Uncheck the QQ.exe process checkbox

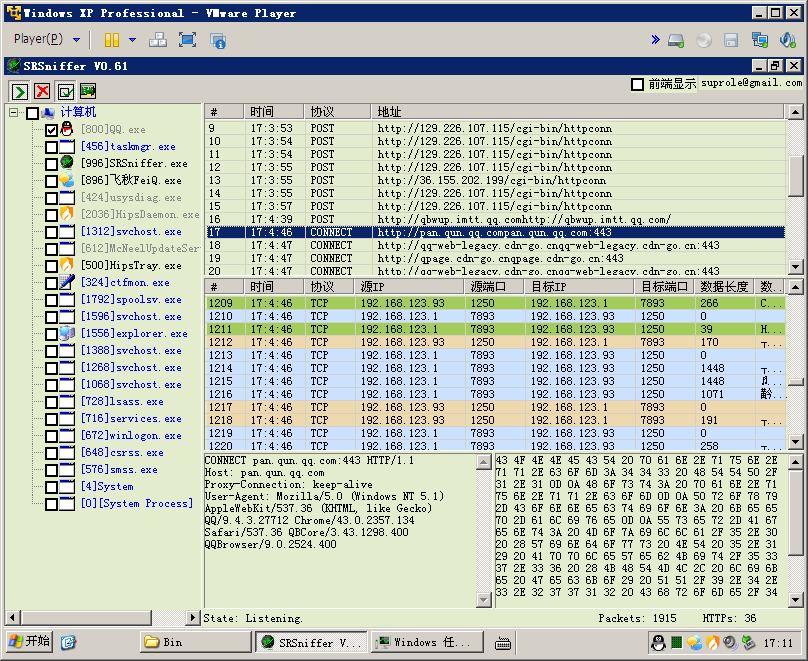coord(51,130)
